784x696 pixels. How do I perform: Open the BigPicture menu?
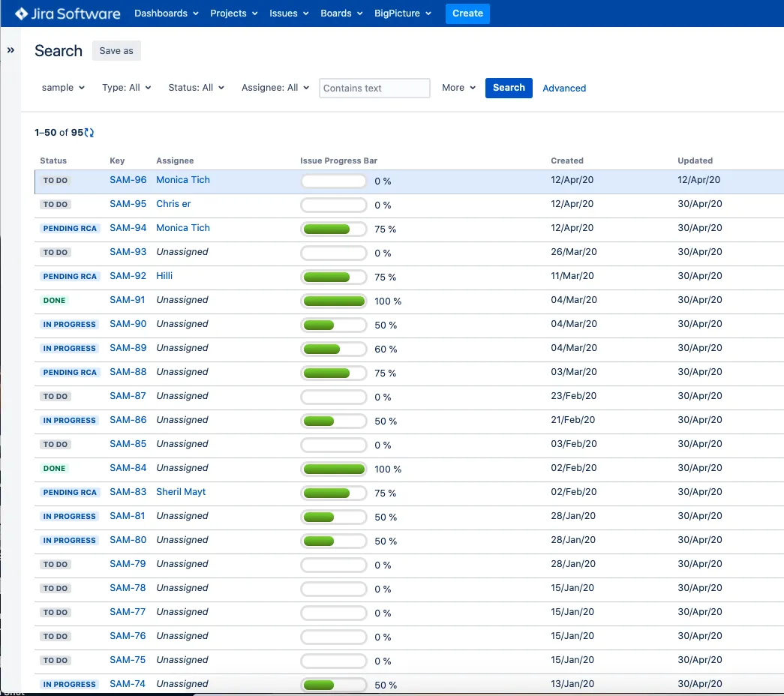tap(402, 13)
